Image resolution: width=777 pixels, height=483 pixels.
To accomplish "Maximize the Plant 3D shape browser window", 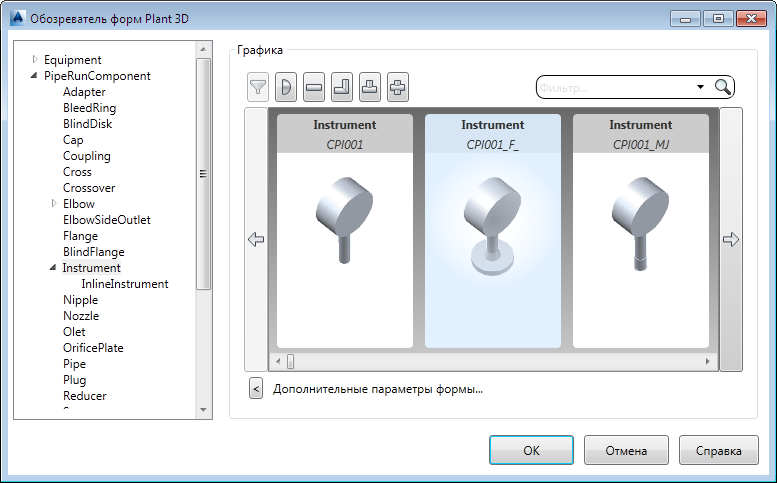I will 719,19.
